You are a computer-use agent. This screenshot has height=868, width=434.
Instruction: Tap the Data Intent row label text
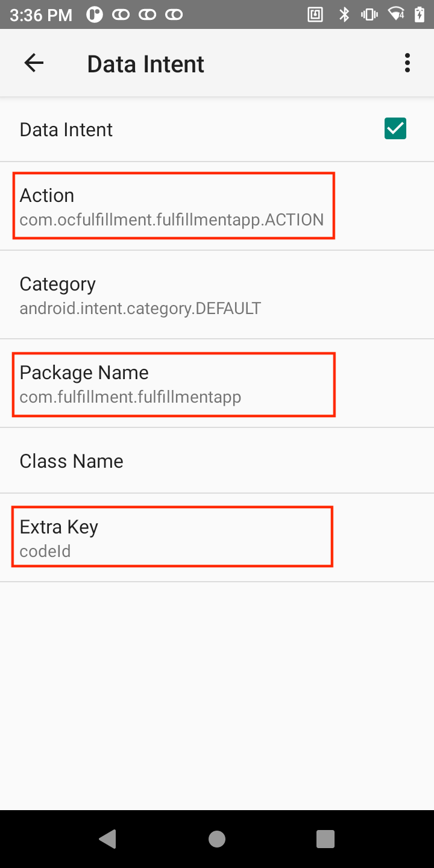tap(66, 130)
